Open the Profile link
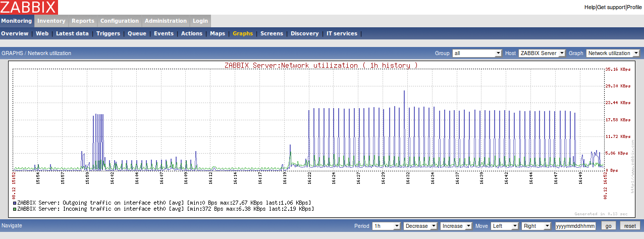 (634, 8)
